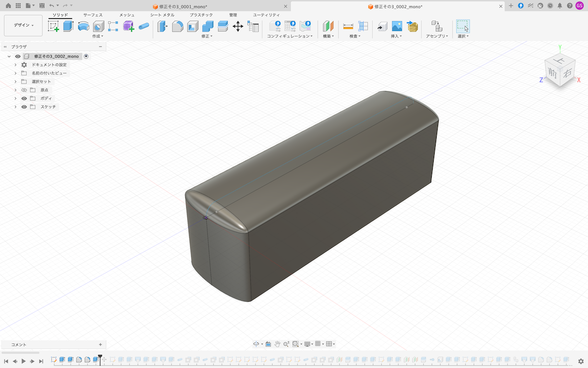Screen dimensions: 588x368
Task: Select the Rectangular Pattern tool
Action: point(113,26)
